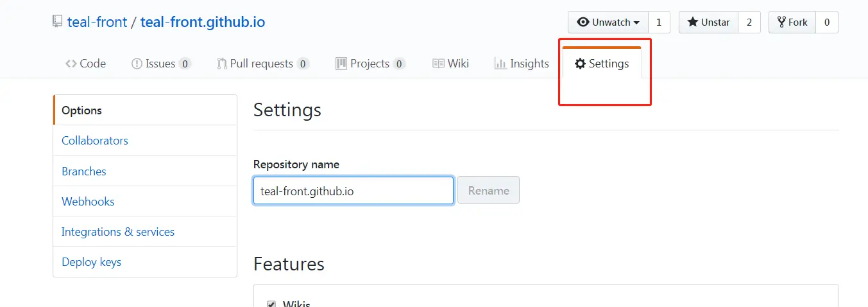Open the Unwatch dropdown
Screen dimensions: 868x307
click(608, 22)
